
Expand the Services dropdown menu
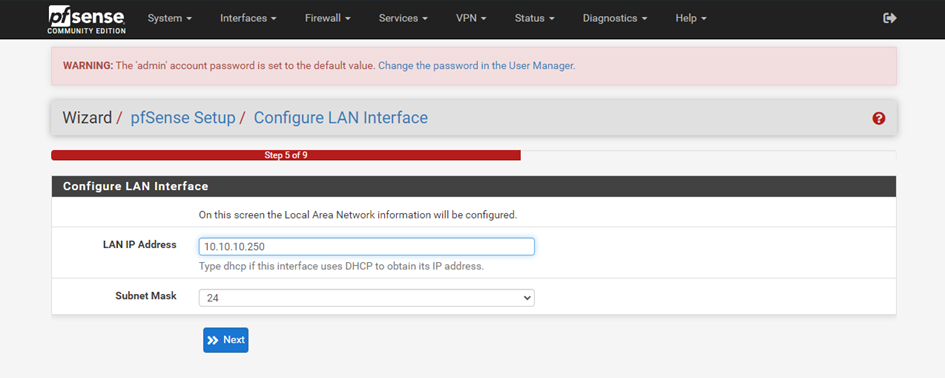(x=403, y=18)
